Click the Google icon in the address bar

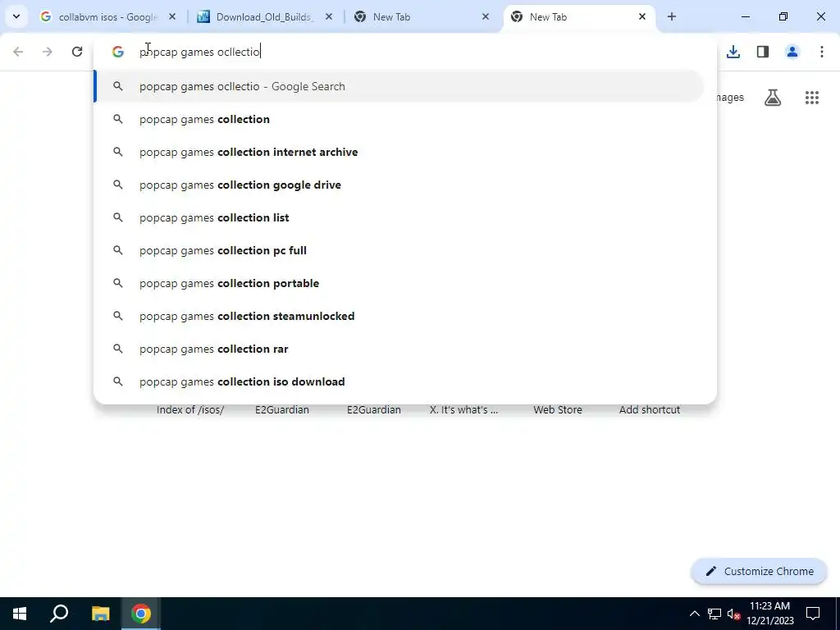click(x=118, y=52)
